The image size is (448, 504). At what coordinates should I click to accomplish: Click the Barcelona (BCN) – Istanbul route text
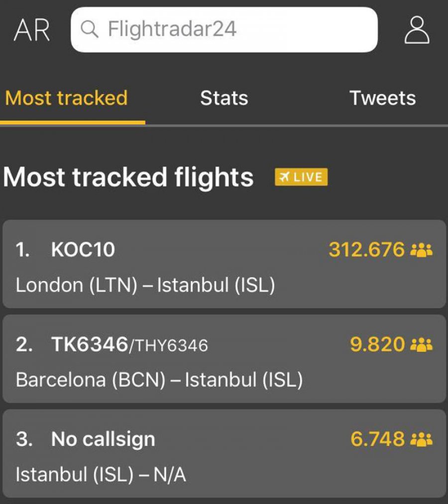tap(159, 380)
